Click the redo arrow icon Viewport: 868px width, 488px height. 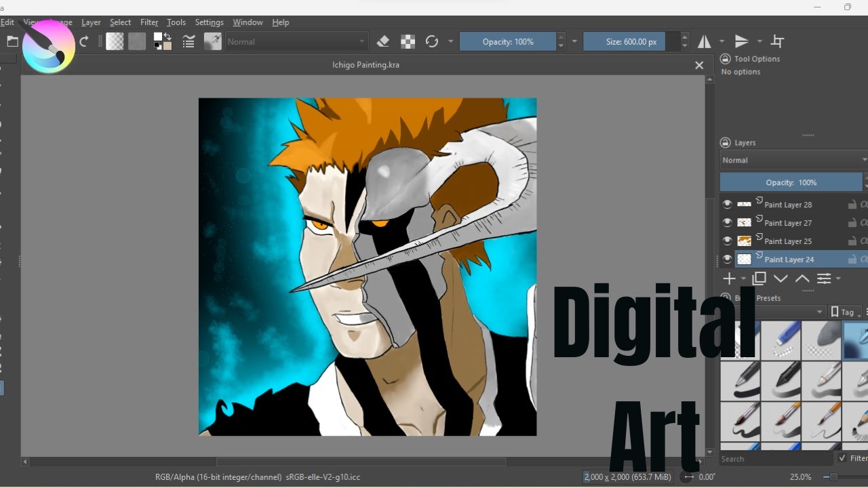coord(84,41)
